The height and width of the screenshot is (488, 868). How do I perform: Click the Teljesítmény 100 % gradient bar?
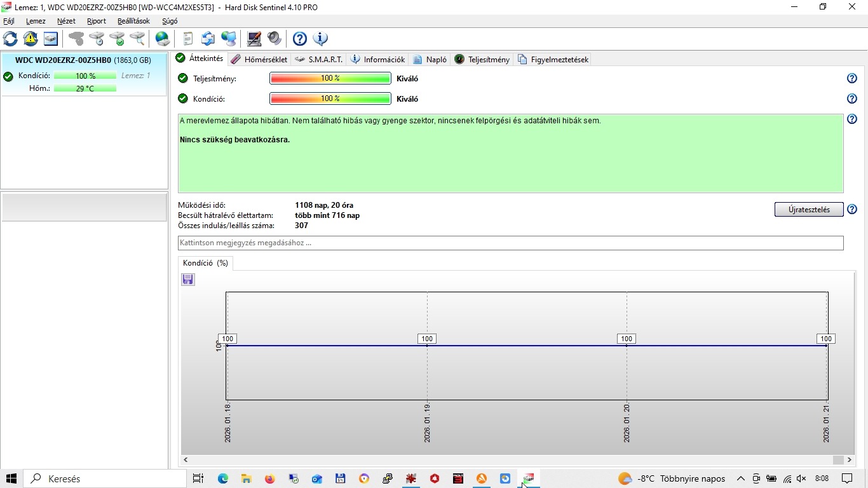[330, 78]
